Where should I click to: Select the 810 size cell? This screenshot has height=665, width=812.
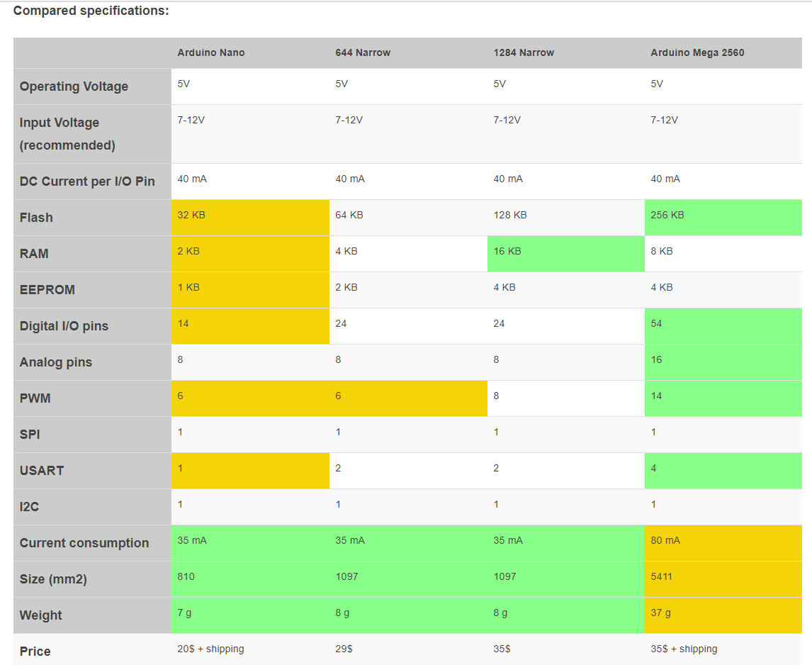(x=249, y=579)
